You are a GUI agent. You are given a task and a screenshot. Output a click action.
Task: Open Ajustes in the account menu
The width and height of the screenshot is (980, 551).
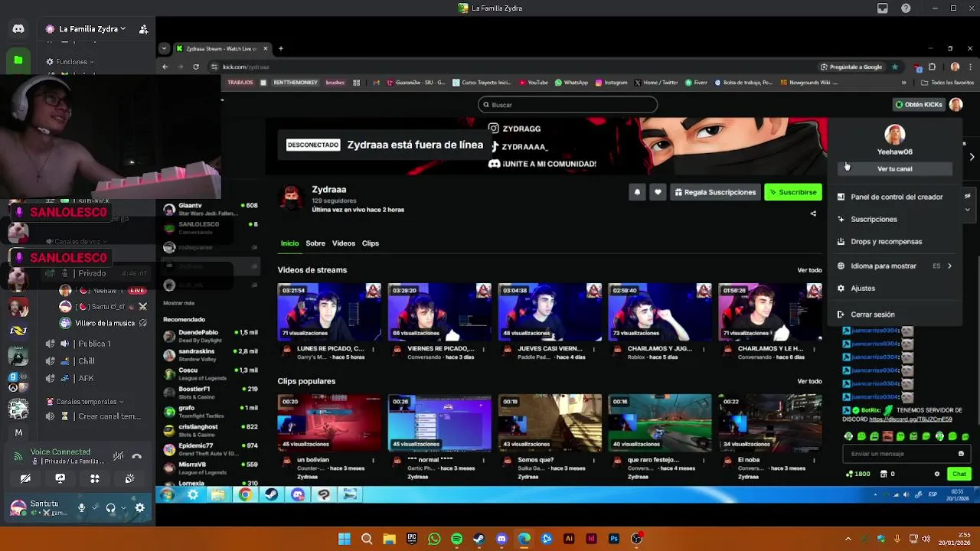coord(894,289)
